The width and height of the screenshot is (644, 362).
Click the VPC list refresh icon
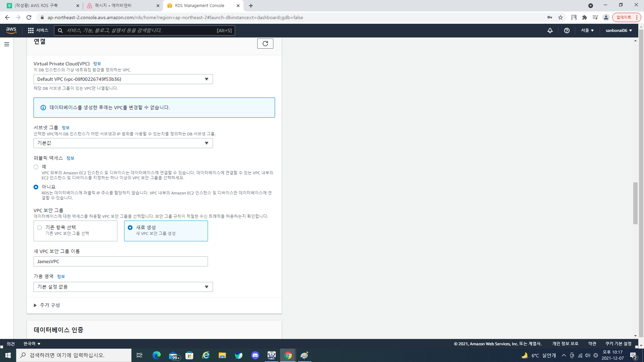[x=265, y=44]
